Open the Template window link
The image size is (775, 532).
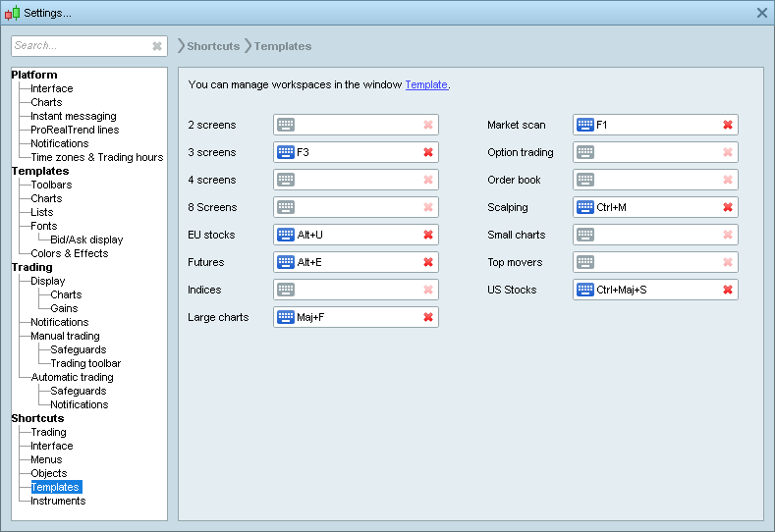point(426,85)
